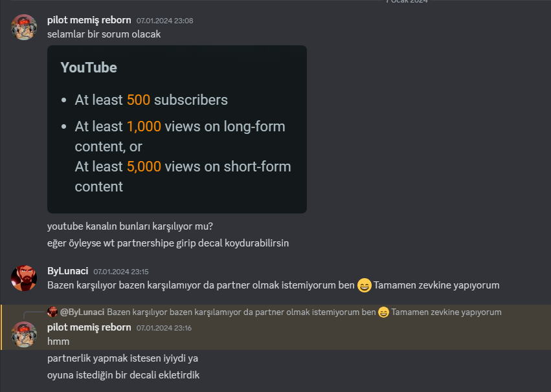This screenshot has width=551, height=392.
Task: Click the 07.01.2024 23:08 timestamp
Action: coord(164,21)
